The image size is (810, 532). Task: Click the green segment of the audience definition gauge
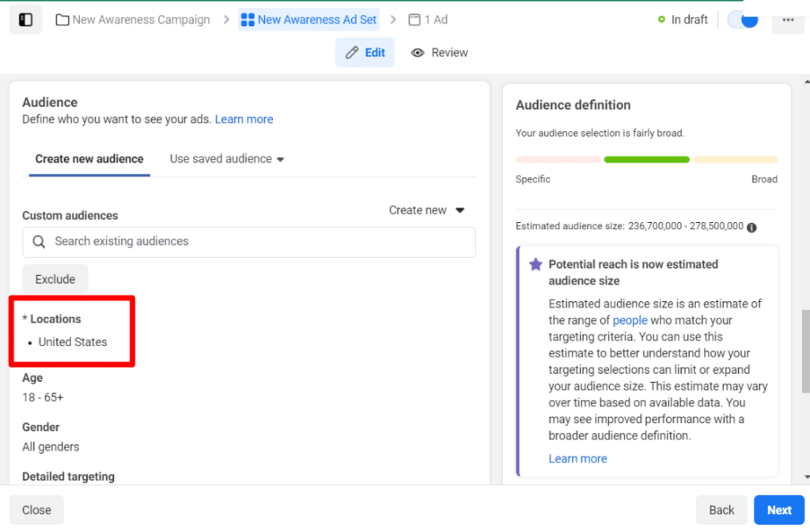click(x=646, y=159)
